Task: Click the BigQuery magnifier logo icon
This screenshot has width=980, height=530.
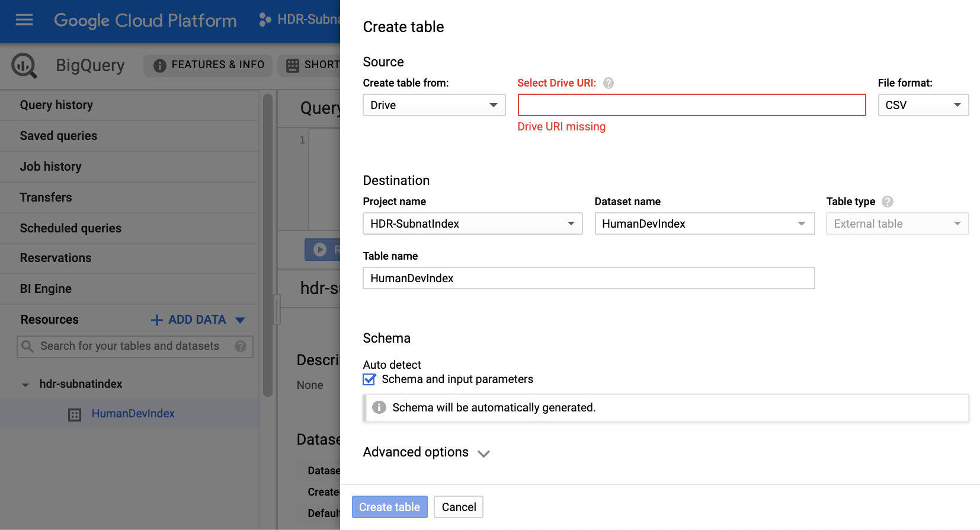Action: tap(24, 65)
